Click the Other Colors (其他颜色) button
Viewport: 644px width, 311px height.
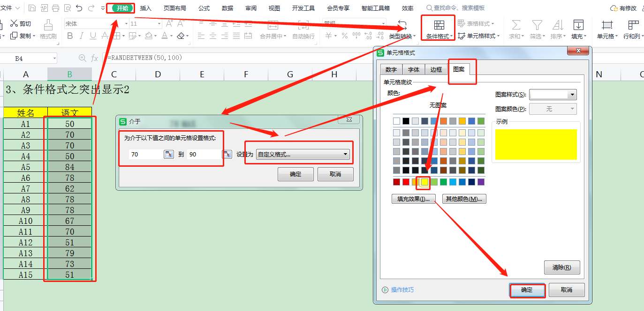click(464, 199)
